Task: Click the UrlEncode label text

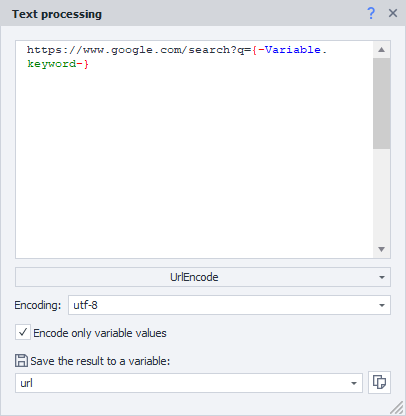Action: tap(194, 277)
